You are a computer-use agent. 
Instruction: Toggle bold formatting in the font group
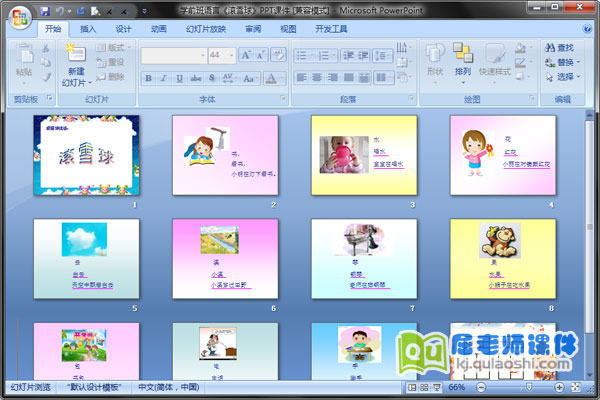point(148,77)
